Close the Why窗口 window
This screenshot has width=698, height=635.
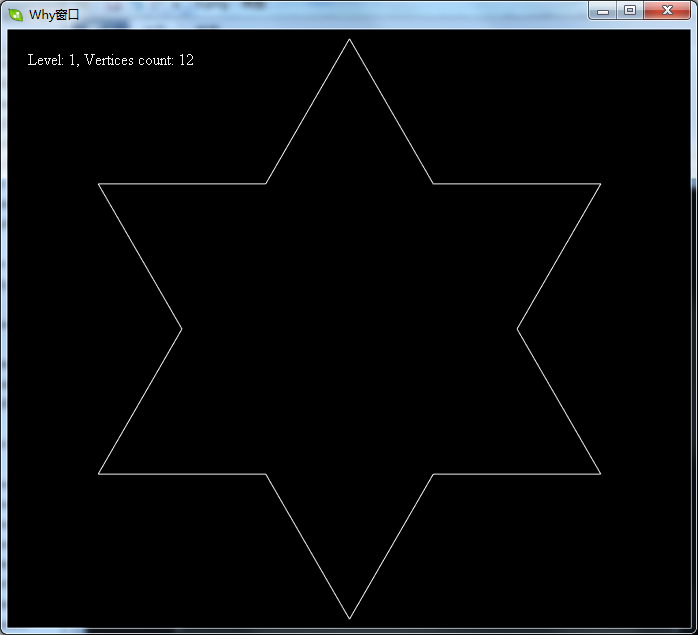point(667,11)
